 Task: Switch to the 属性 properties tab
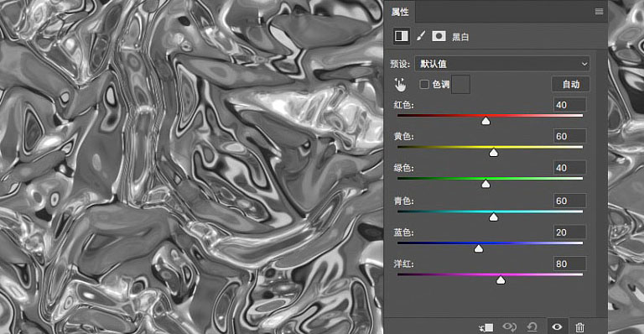(400, 12)
